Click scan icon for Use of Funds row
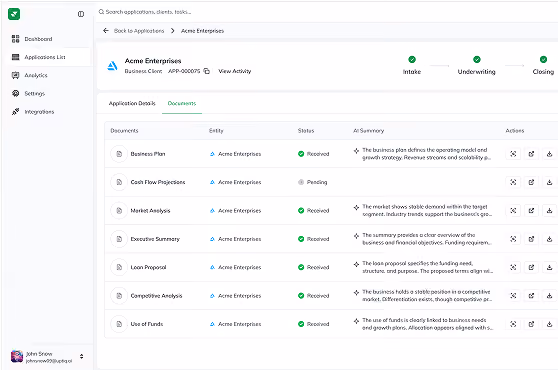Screen dimensions: 558x370 (513, 324)
